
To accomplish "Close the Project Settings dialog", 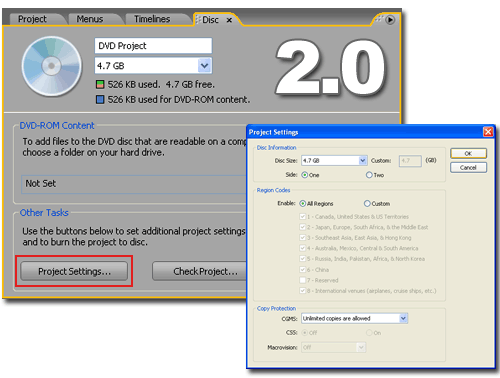I will pyautogui.click(x=488, y=132).
